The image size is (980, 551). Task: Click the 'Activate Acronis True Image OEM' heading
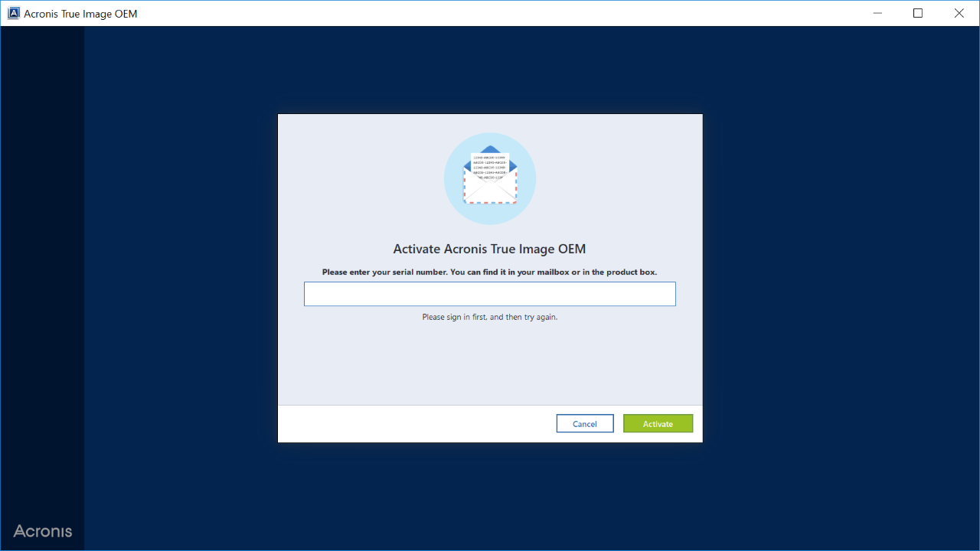point(489,249)
